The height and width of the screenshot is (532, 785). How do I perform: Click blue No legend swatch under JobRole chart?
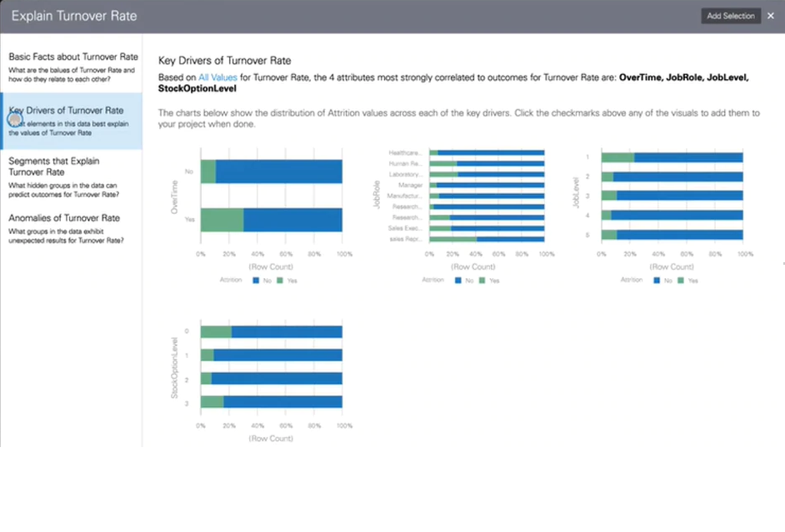coord(458,281)
